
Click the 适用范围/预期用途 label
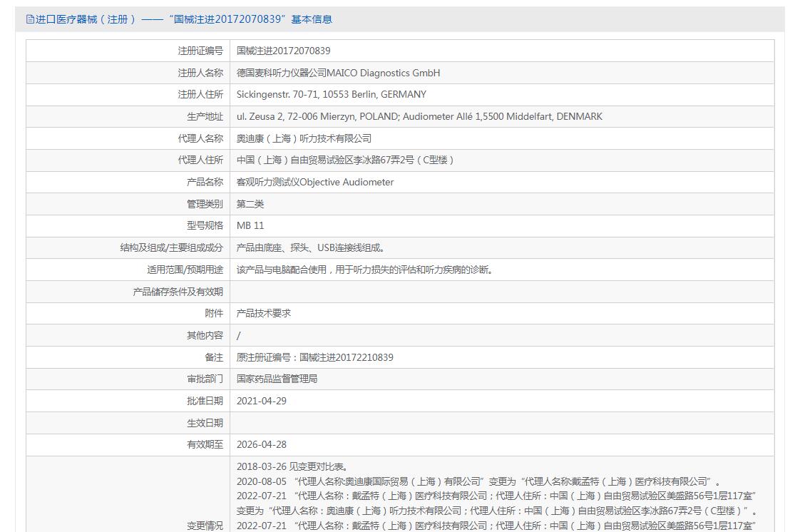[185, 270]
